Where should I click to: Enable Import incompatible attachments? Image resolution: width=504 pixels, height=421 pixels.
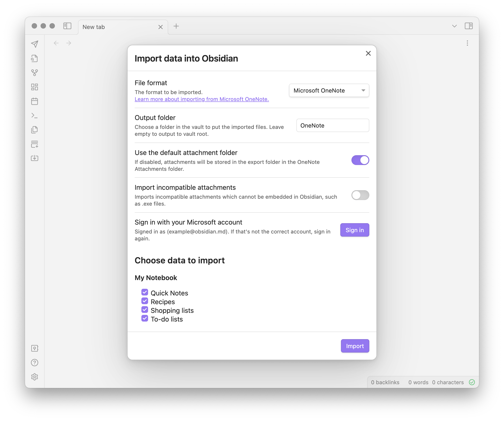(360, 195)
